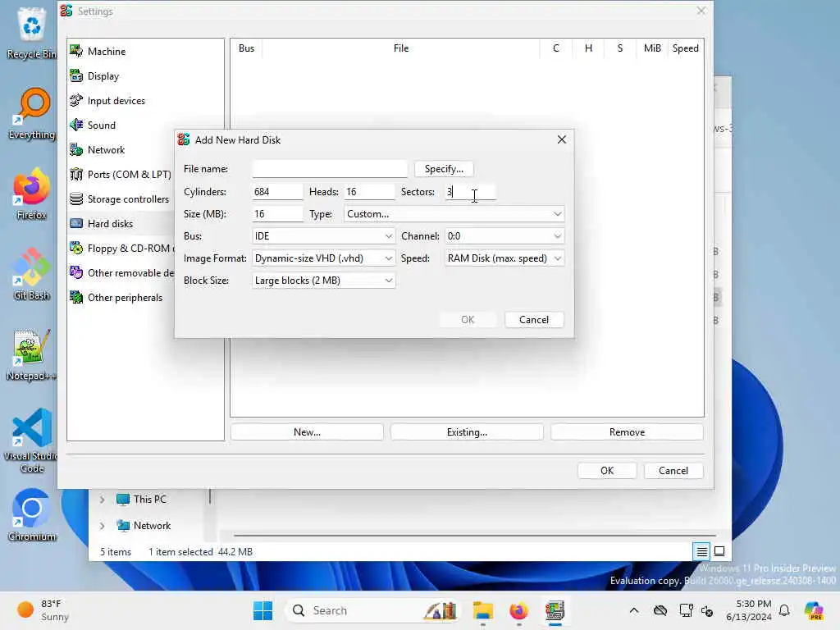This screenshot has height=630, width=840.
Task: Open Notepad++ desktop shortcut
Action: pyautogui.click(x=31, y=354)
